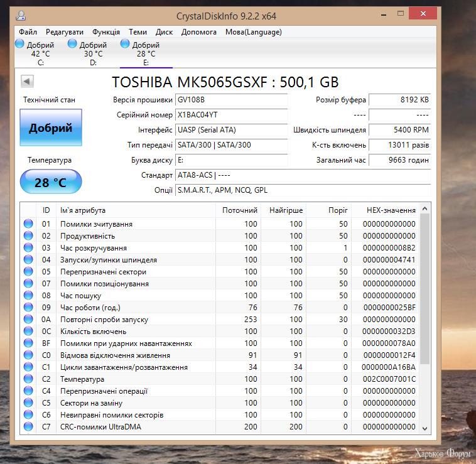The image size is (476, 464).
Task: Click the 28 °C temperature button
Action: coord(51,181)
